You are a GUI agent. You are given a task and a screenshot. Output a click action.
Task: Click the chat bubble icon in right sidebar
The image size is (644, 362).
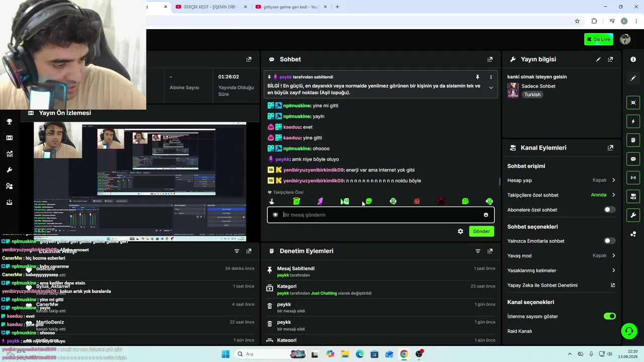click(633, 159)
